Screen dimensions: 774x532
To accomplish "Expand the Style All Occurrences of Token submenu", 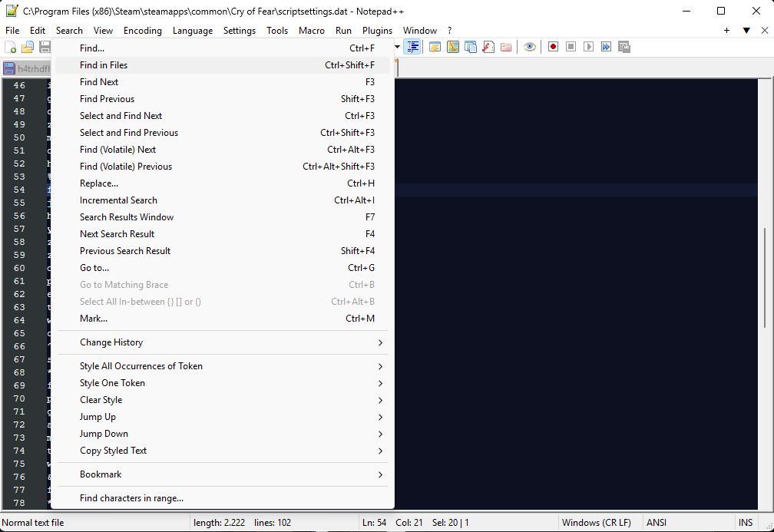I will [223, 366].
